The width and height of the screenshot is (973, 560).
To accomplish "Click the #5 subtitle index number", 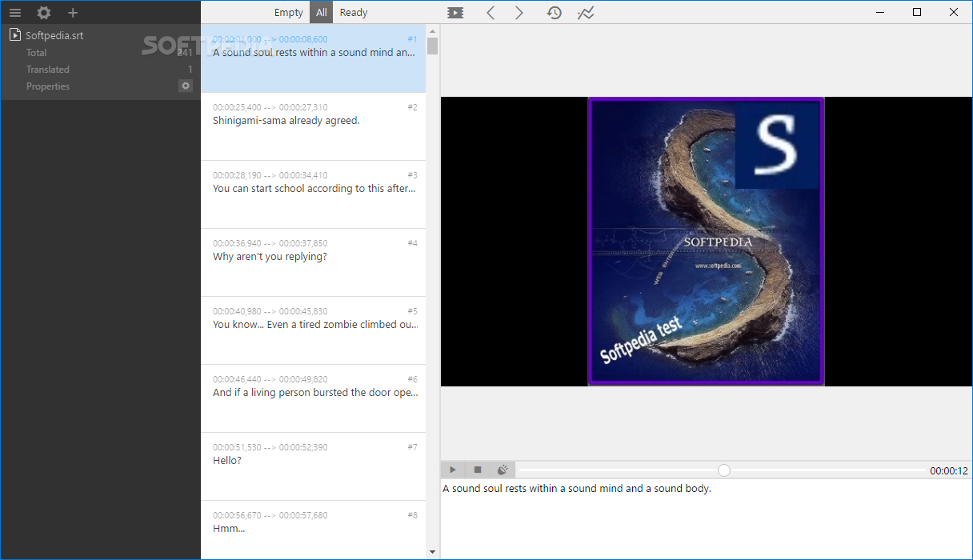I will tap(412, 311).
